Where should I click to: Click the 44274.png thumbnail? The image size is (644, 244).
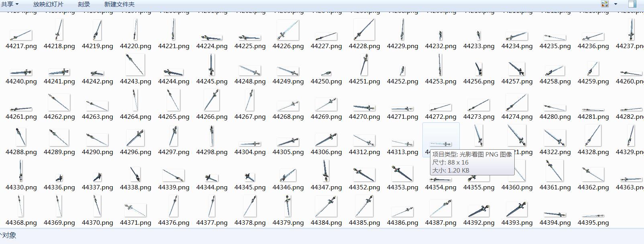pos(517,102)
